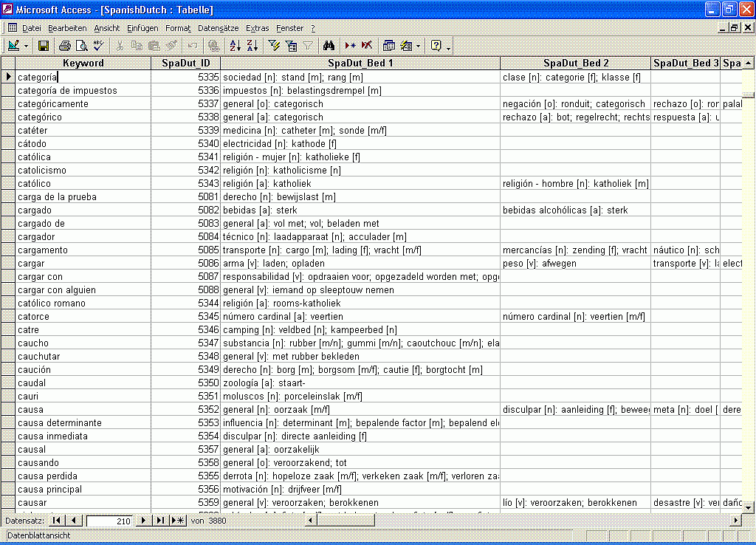Click ID cell 5352 for causa
This screenshot has width=756, height=545.
[x=186, y=409]
